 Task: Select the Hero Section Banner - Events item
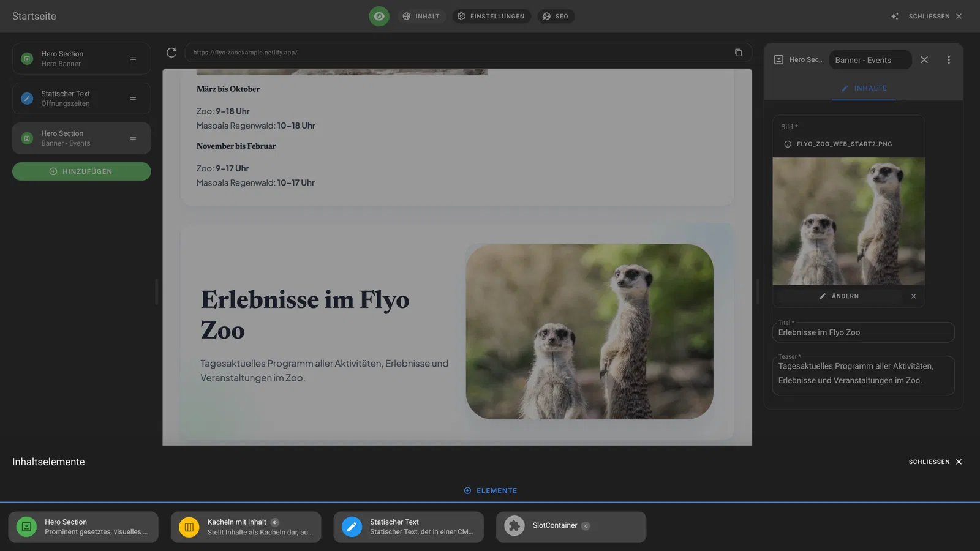point(81,138)
